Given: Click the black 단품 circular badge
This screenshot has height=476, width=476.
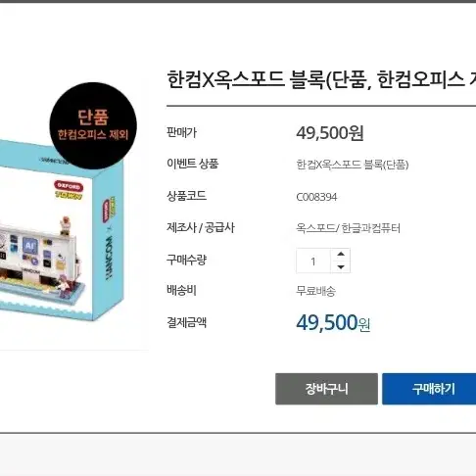Looking at the screenshot, I should point(93,125).
